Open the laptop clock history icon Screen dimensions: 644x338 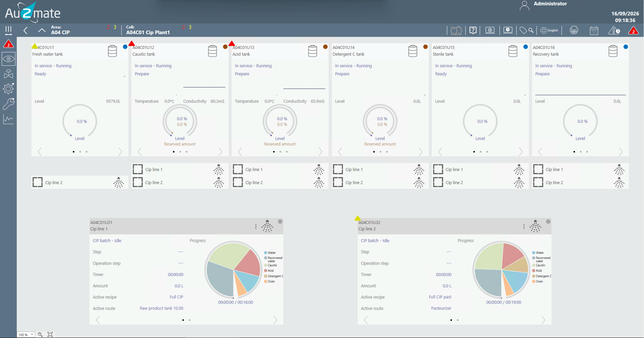click(508, 31)
